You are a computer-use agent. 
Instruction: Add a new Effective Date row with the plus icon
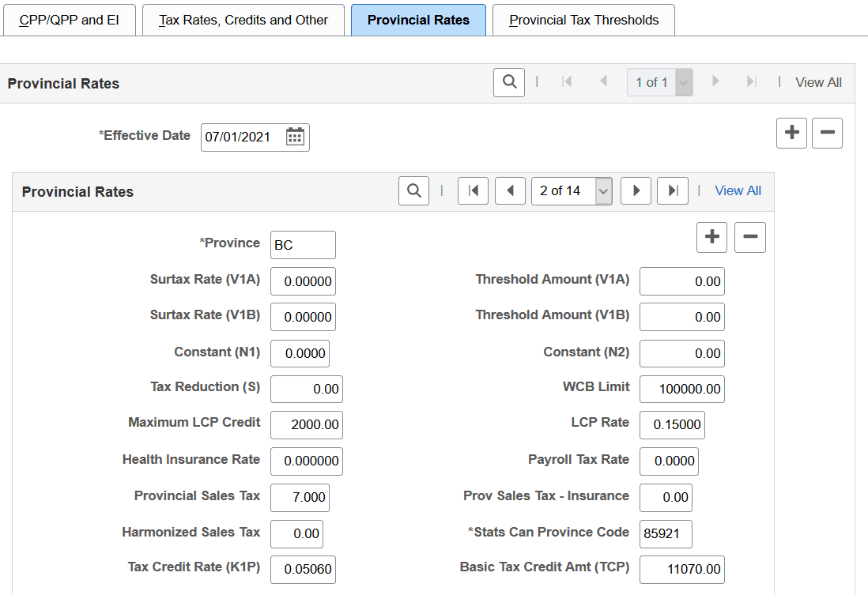(x=791, y=133)
